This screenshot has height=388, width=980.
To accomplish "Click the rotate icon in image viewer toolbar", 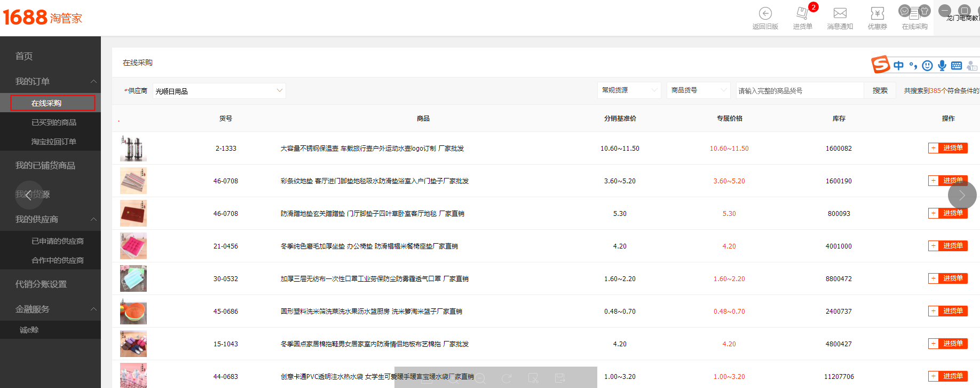I will coord(507,378).
